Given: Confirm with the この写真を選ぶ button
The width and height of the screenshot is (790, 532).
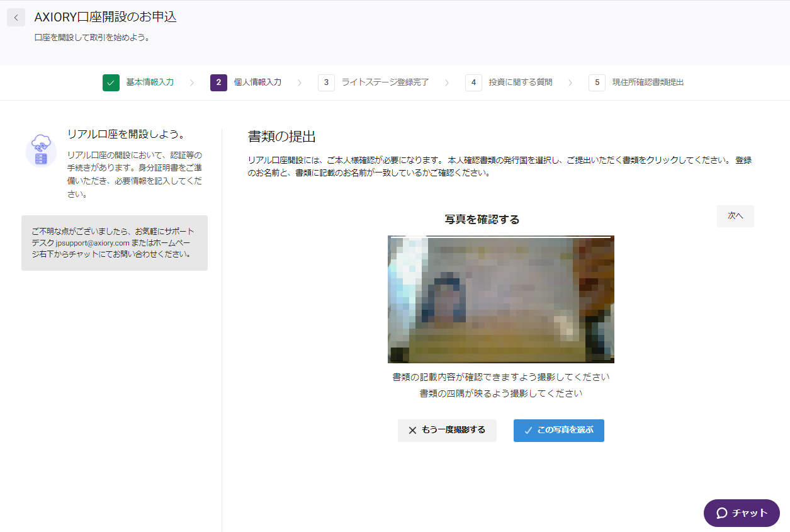Looking at the screenshot, I should (x=558, y=431).
